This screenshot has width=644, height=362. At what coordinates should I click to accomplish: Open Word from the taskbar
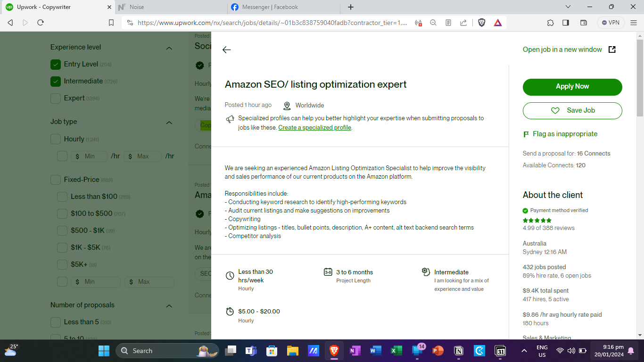(x=376, y=351)
